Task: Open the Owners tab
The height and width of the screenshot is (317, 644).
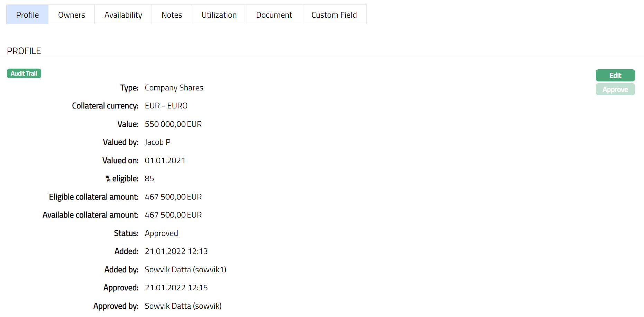Action: click(x=71, y=15)
